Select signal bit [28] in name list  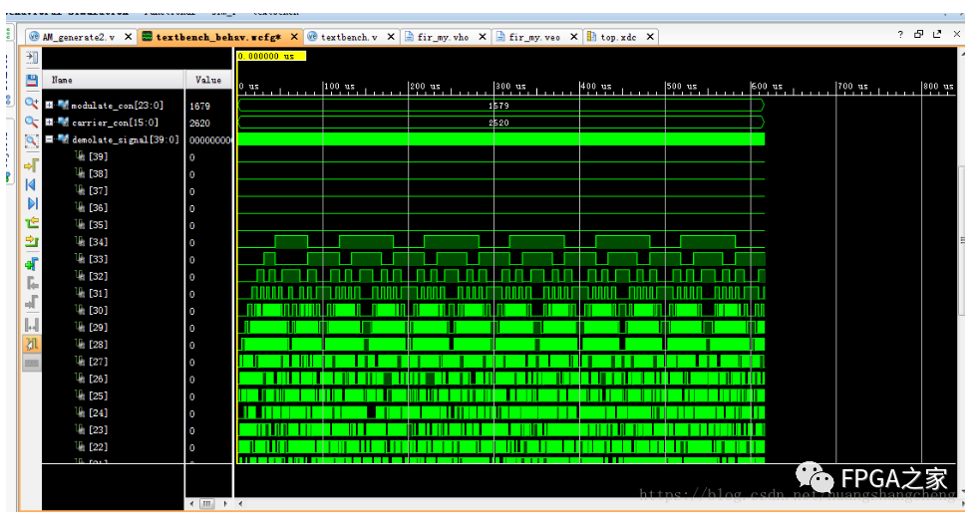98,345
